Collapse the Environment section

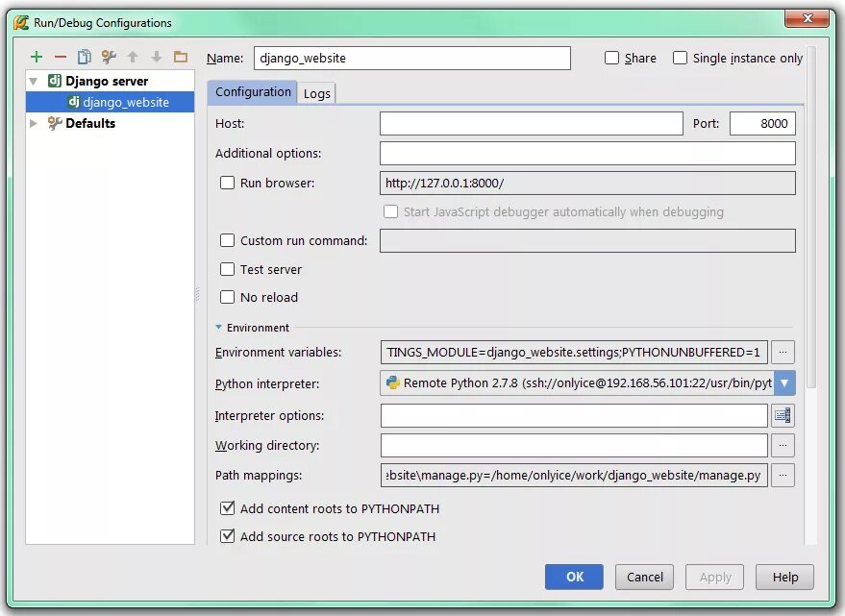tap(218, 327)
